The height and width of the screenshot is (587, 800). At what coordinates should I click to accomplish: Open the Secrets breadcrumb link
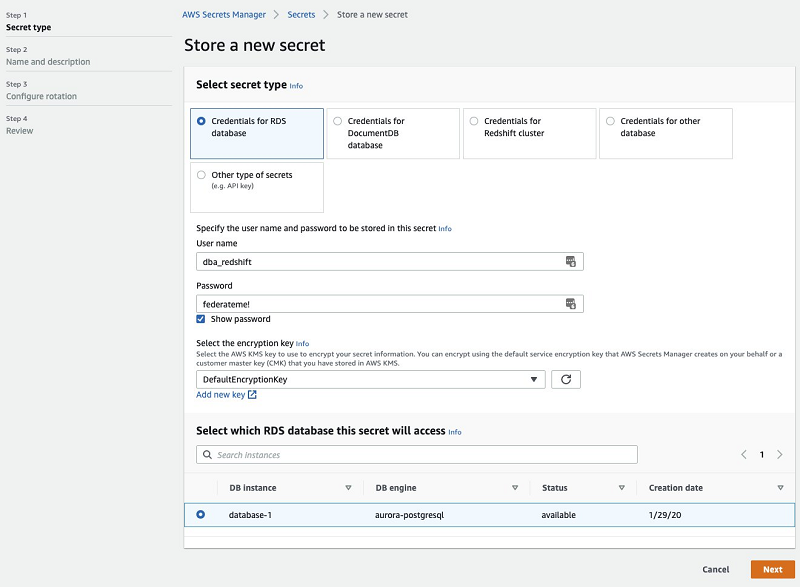(301, 15)
